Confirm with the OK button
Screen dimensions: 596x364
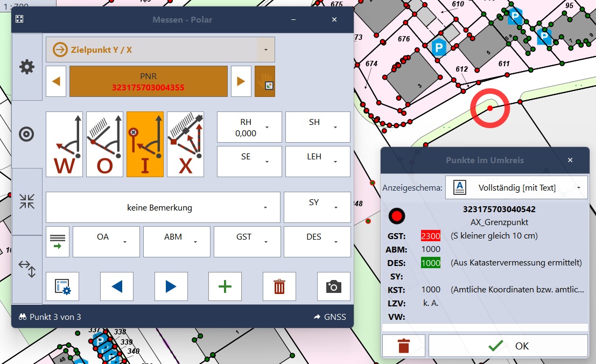coord(508,346)
